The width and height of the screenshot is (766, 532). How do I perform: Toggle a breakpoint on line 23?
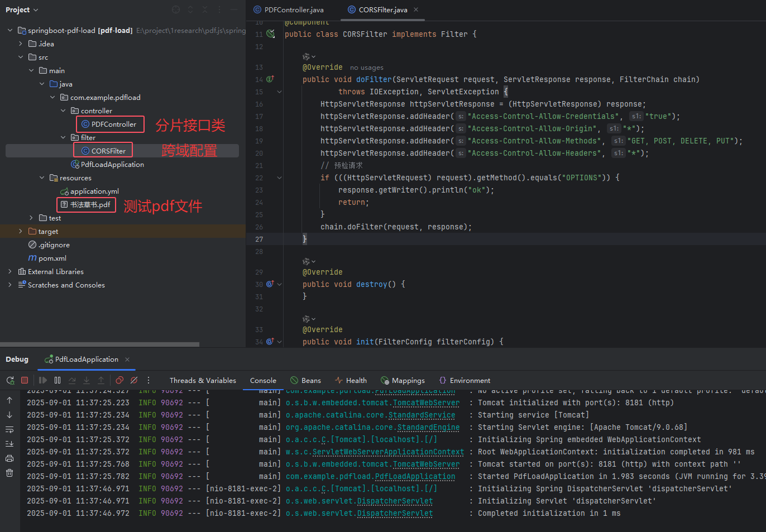[259, 190]
